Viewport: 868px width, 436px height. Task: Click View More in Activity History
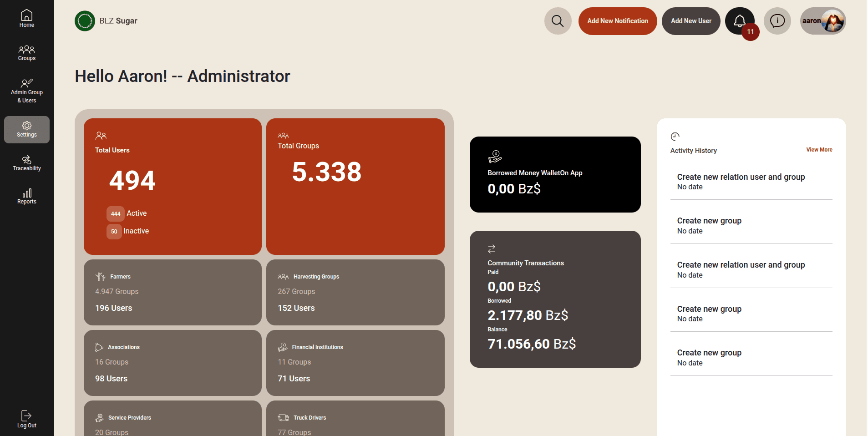[x=819, y=150]
